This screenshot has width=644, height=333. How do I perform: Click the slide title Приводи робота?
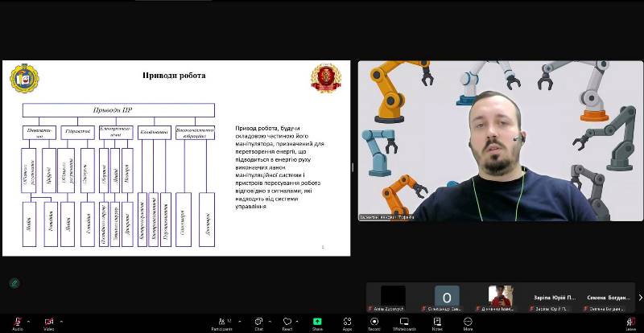coord(174,76)
